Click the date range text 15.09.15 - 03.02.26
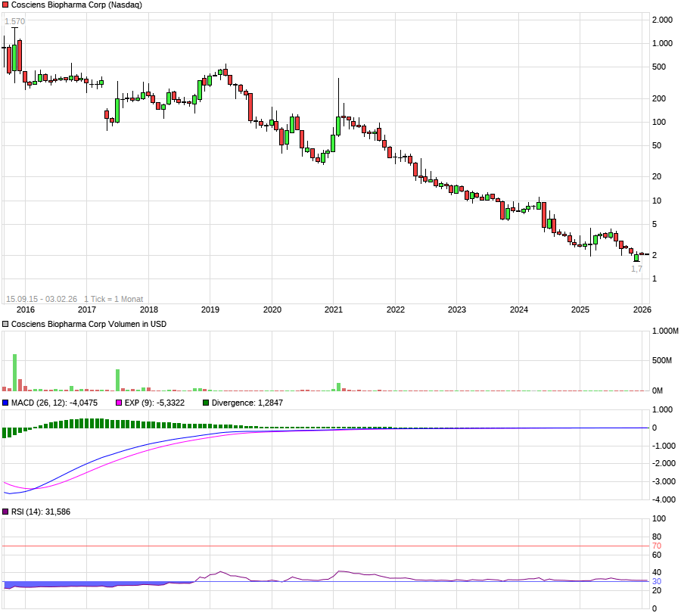Image resolution: width=681 pixels, height=616 pixels. (42, 299)
